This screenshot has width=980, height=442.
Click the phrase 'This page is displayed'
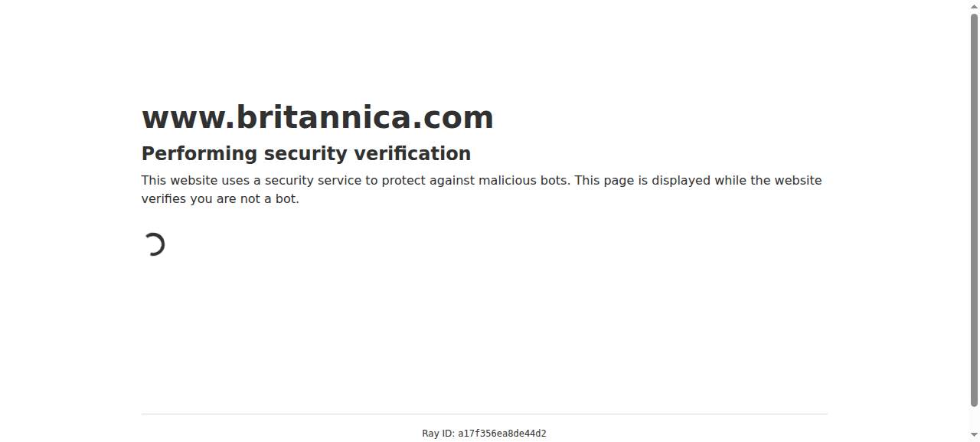[x=642, y=181]
